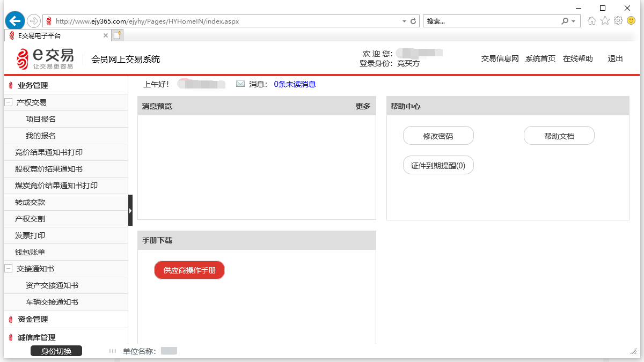Open 竞价结果通知书打印

[49, 152]
